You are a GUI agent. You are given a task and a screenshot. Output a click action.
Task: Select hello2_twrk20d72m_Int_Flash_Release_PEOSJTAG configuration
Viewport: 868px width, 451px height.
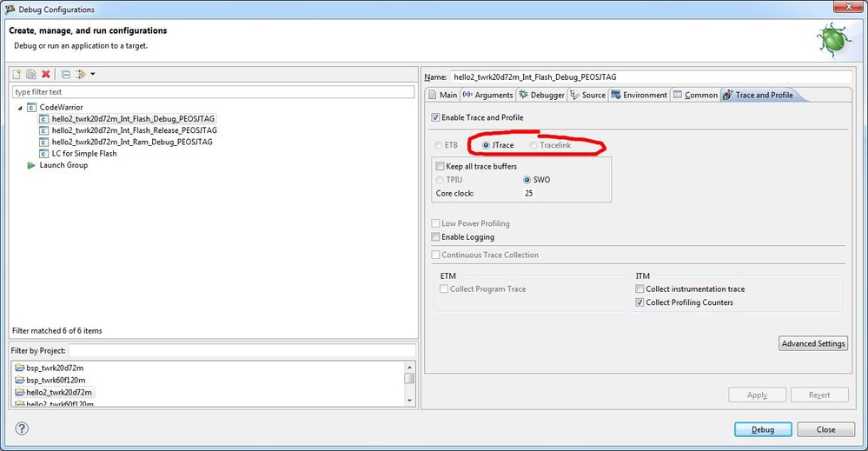point(135,130)
